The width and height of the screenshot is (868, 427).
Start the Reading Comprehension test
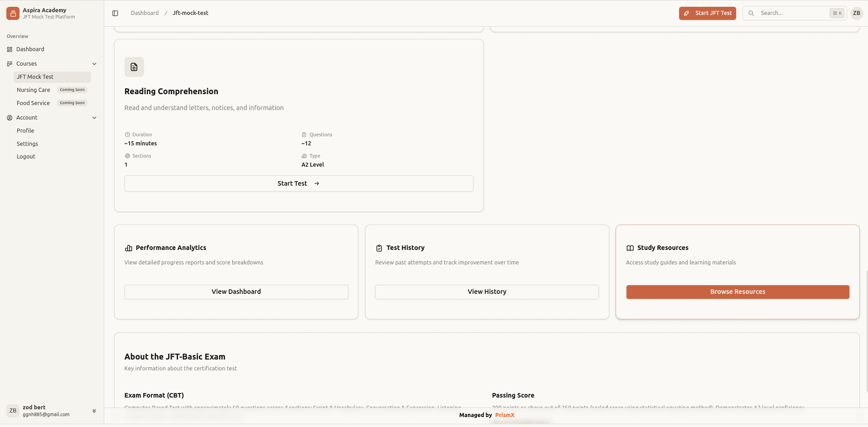pos(299,183)
